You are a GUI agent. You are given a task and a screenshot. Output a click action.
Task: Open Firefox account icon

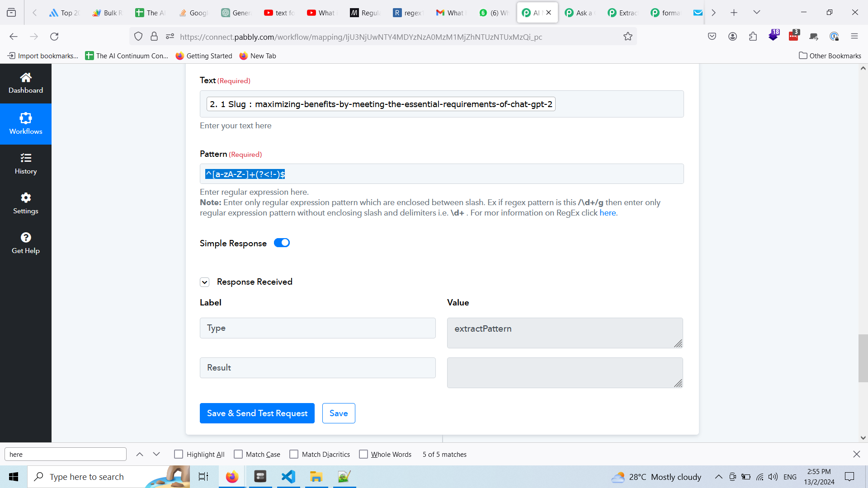point(733,37)
